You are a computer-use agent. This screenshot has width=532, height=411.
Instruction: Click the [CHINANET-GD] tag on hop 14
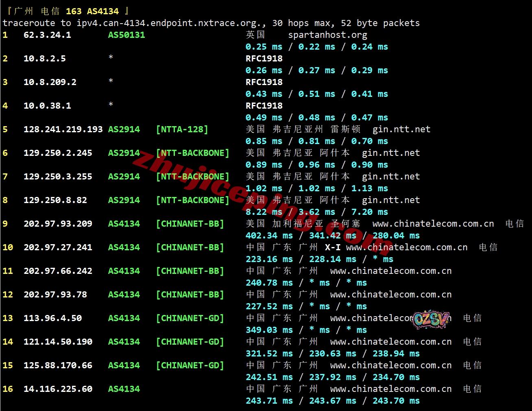[x=190, y=342]
